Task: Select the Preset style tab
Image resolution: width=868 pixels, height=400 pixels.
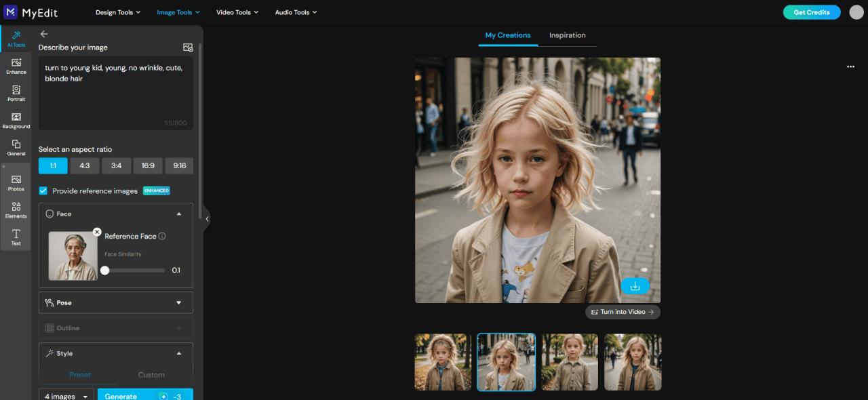Action: pyautogui.click(x=80, y=375)
